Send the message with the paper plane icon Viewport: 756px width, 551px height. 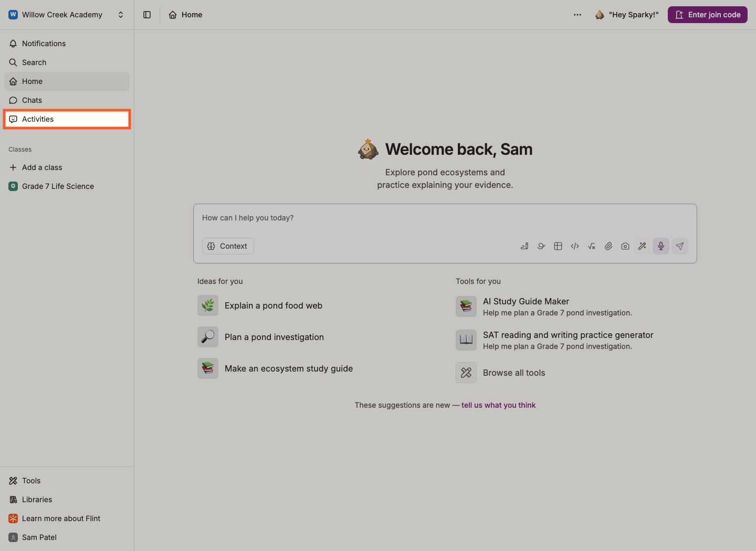(680, 246)
